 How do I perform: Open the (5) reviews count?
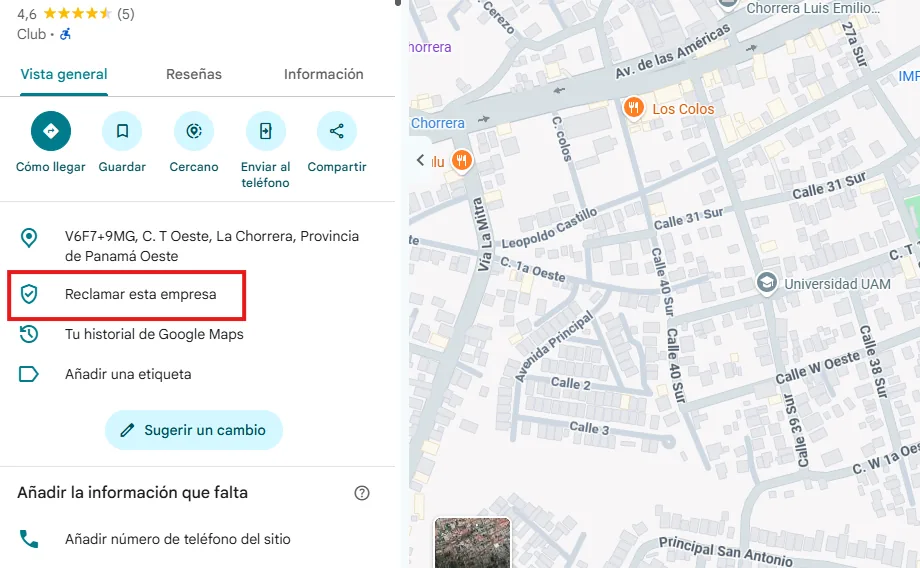click(x=126, y=13)
